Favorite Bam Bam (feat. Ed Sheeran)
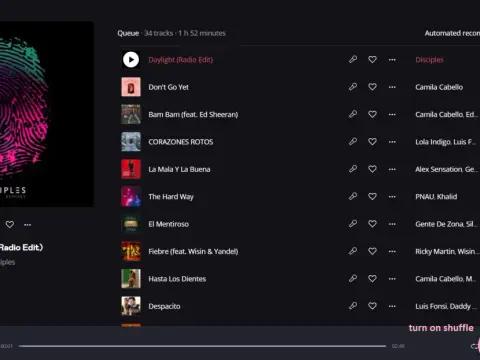This screenshot has height=360, width=480. [372, 114]
